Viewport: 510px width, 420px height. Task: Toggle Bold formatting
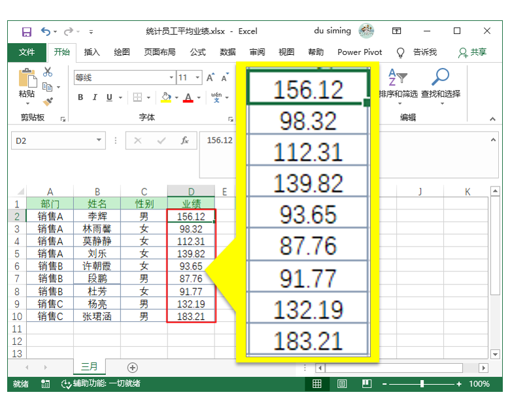point(80,97)
